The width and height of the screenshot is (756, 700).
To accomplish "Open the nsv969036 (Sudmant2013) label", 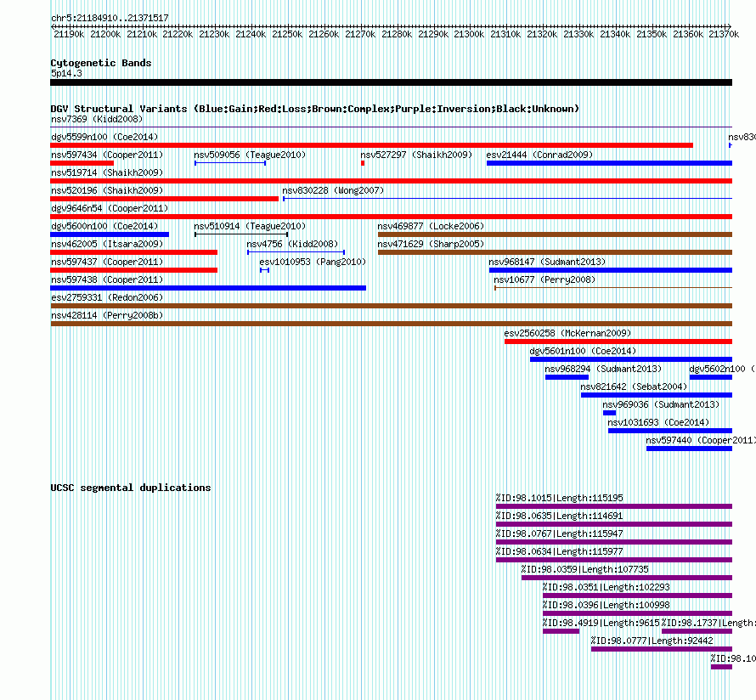I will click(661, 404).
